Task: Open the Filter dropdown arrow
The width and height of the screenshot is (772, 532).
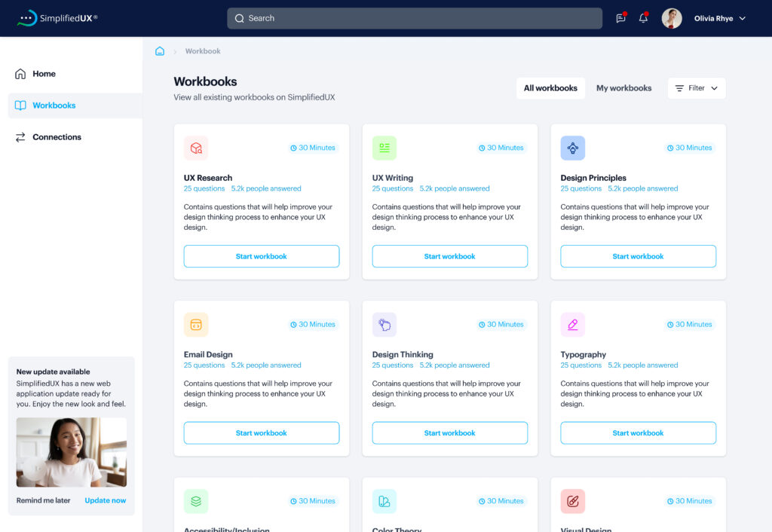Action: 715,88
